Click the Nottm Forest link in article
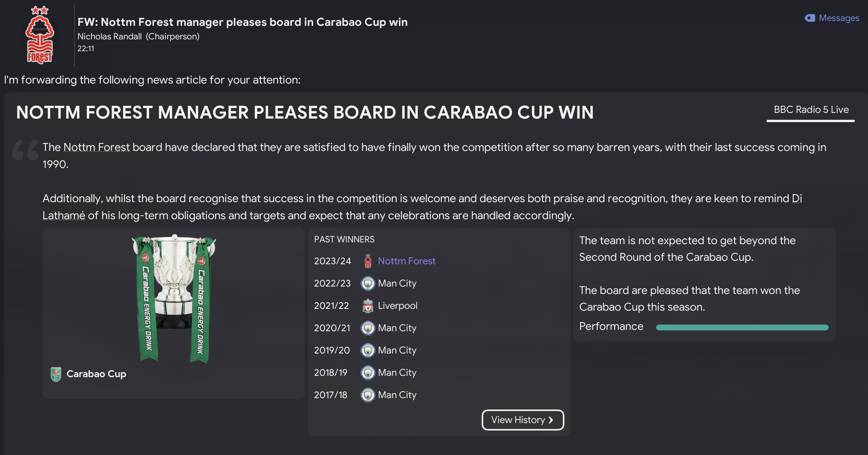This screenshot has height=455, width=868. [97, 147]
